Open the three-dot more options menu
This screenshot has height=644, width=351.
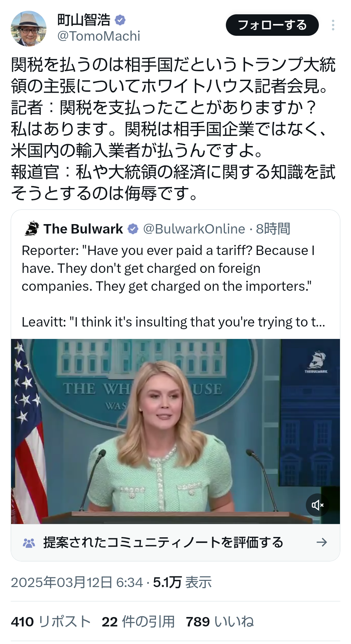click(333, 25)
